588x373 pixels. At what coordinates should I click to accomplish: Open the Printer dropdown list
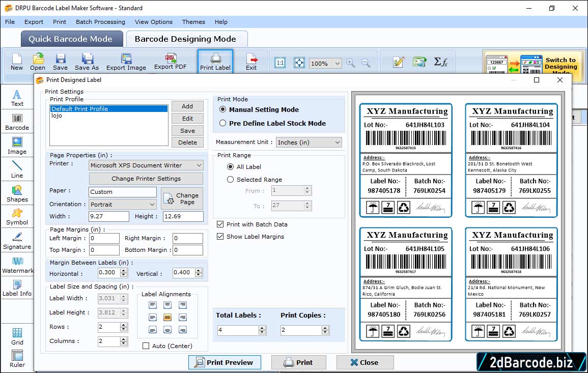tap(146, 165)
